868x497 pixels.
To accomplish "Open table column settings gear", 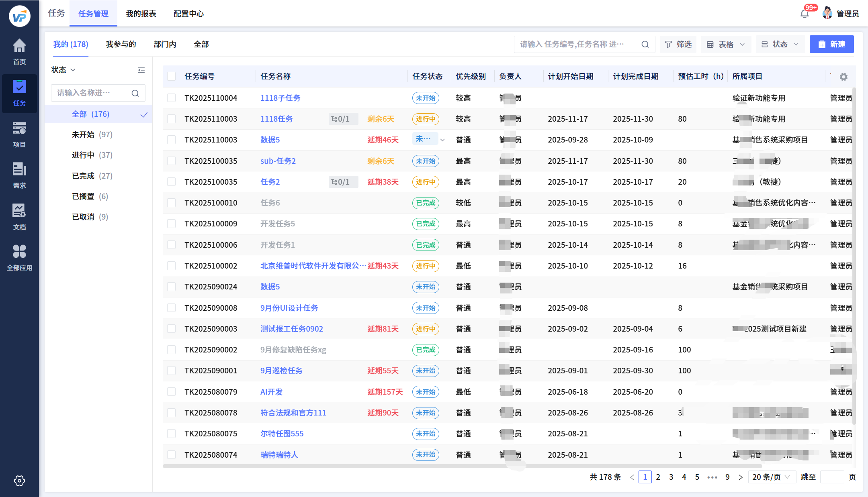I will pyautogui.click(x=843, y=77).
